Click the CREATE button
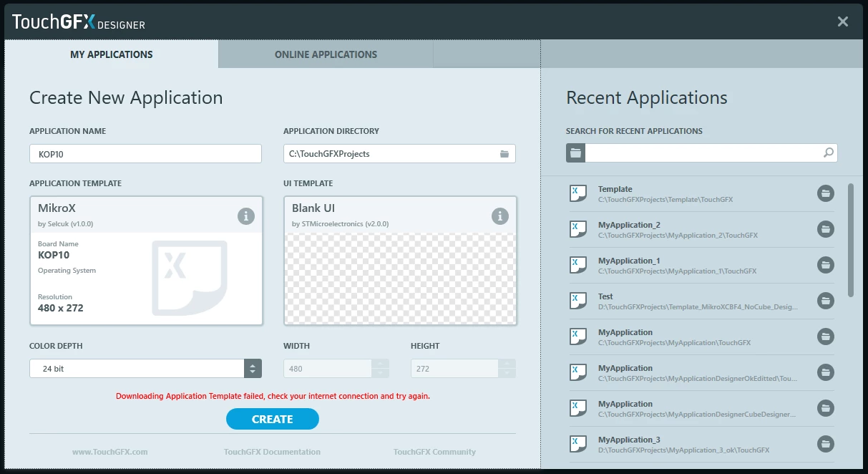868x474 pixels. click(x=273, y=419)
